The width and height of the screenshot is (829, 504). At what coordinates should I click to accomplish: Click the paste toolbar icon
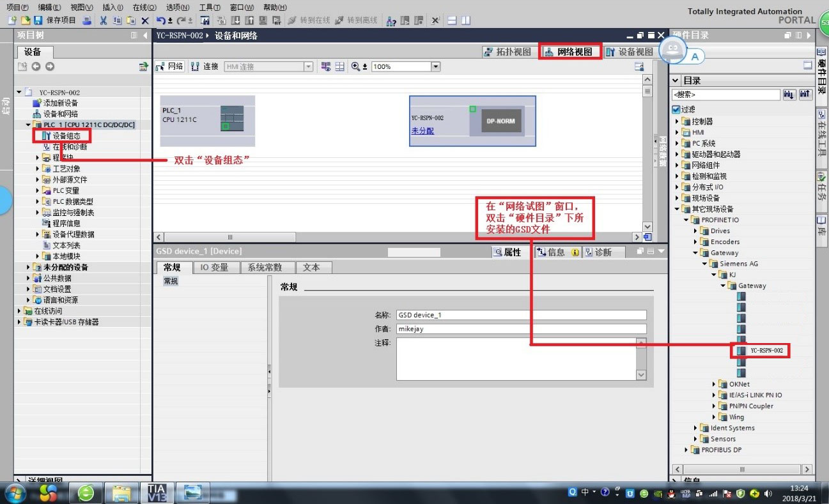(131, 20)
